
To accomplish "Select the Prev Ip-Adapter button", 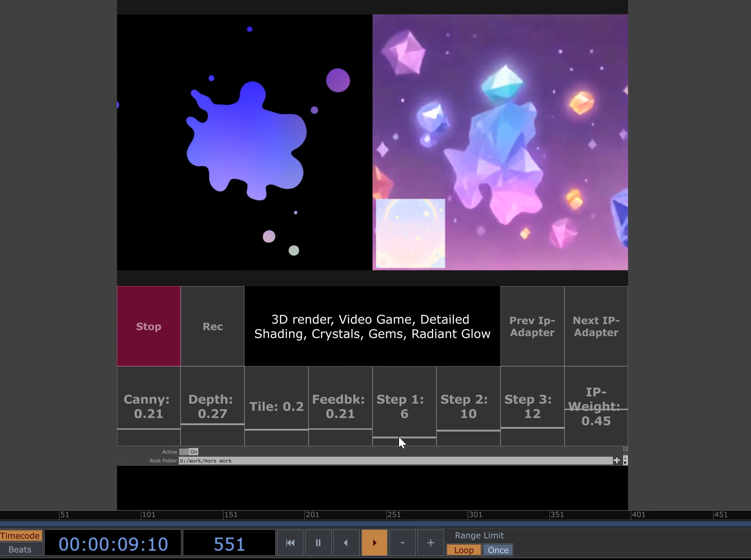I will click(532, 326).
